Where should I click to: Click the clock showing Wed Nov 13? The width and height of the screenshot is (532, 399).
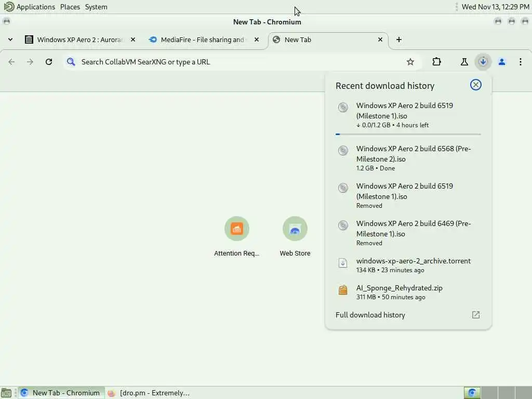pos(495,7)
